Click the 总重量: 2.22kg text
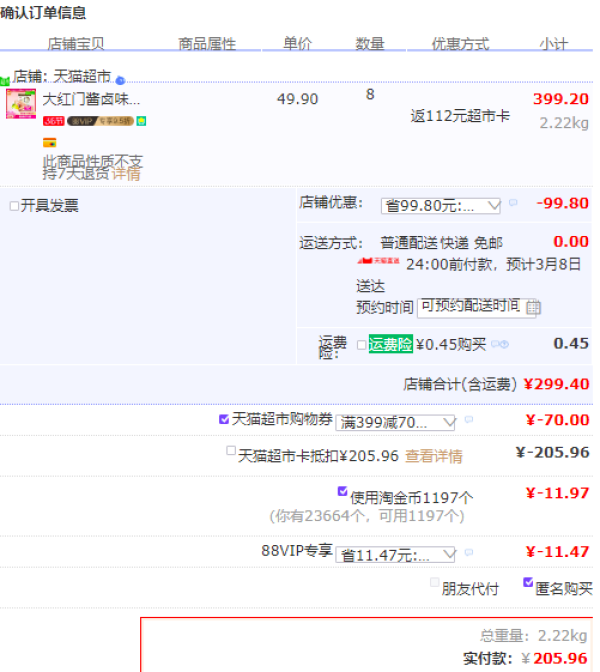 (x=534, y=636)
